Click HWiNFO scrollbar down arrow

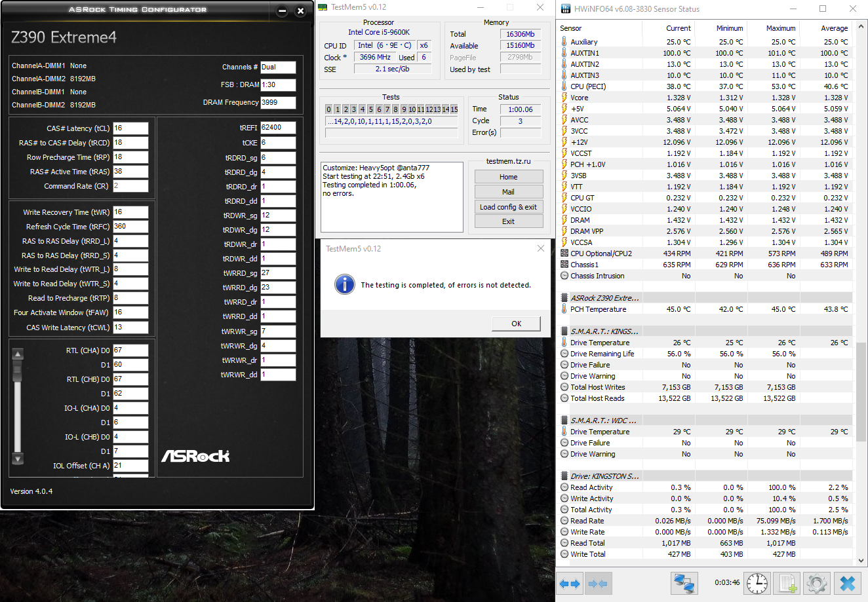coord(861,561)
